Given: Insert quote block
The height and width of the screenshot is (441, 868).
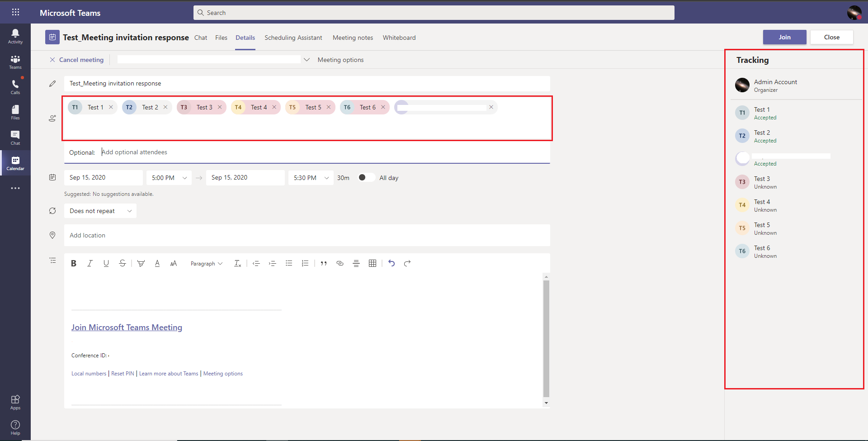Looking at the screenshot, I should click(x=324, y=263).
